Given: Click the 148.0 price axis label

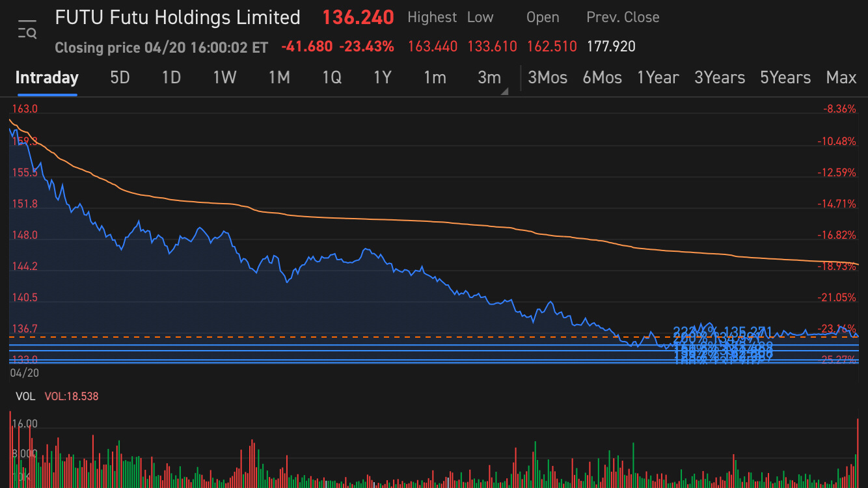Looking at the screenshot, I should point(25,236).
